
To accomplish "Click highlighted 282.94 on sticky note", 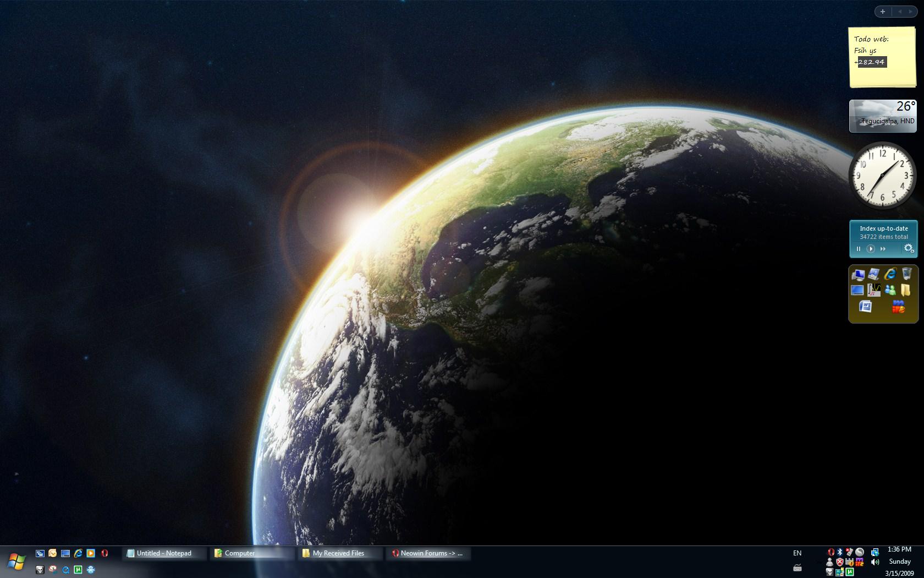I will pos(872,62).
